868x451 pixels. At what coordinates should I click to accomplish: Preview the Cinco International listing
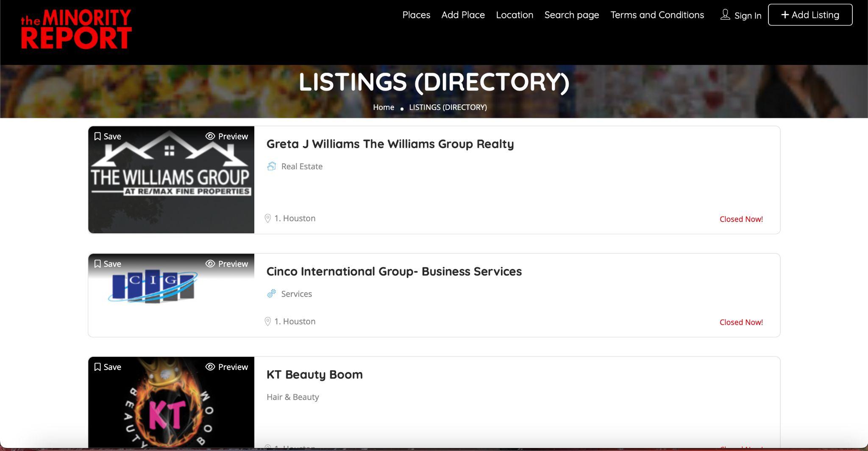(x=227, y=264)
